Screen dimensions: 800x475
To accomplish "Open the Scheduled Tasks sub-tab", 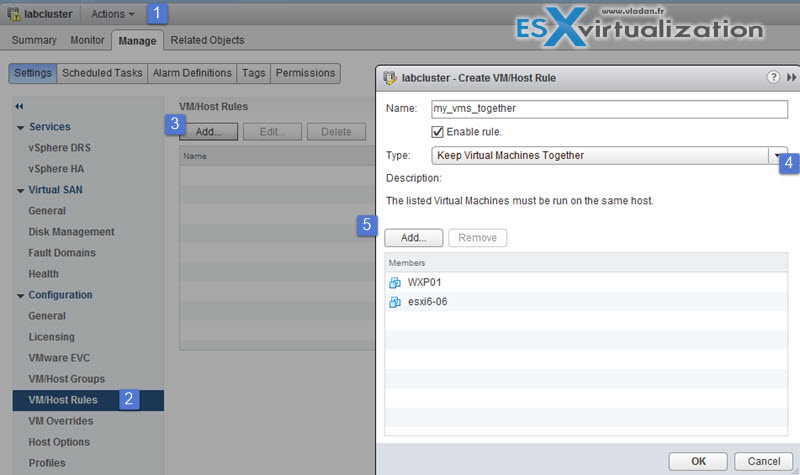I will point(102,73).
